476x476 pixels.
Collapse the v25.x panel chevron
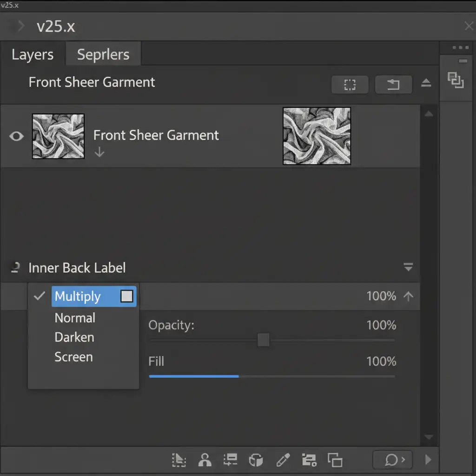tap(19, 26)
